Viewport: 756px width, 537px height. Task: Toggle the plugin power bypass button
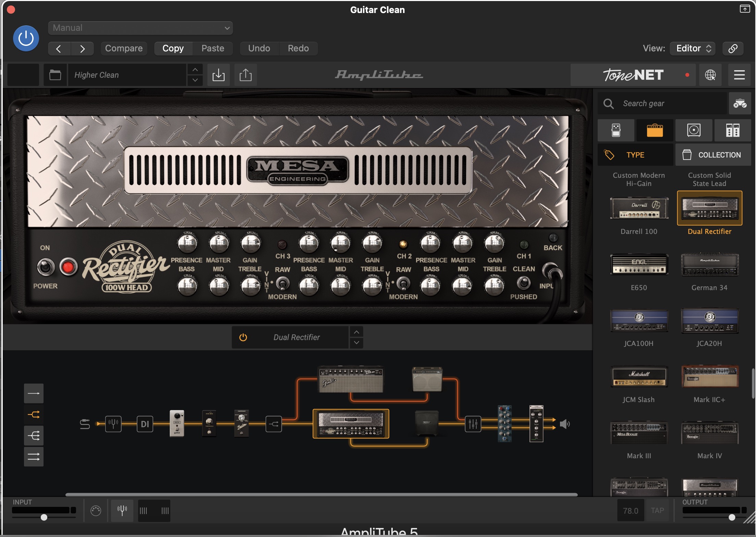tap(26, 38)
